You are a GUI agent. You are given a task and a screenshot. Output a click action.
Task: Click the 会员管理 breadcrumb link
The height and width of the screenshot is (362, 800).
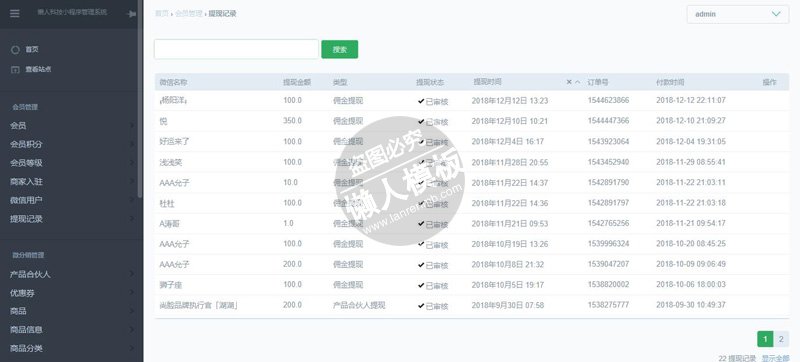tap(189, 14)
